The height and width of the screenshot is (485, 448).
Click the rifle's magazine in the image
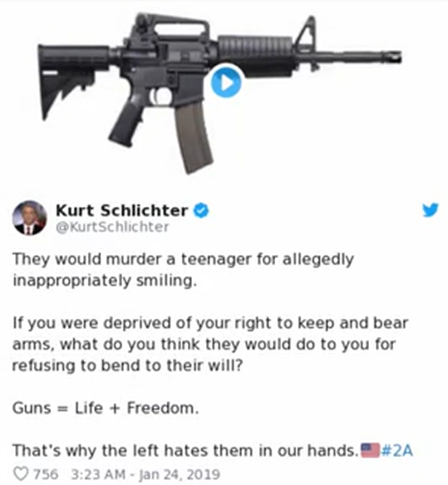(194, 138)
